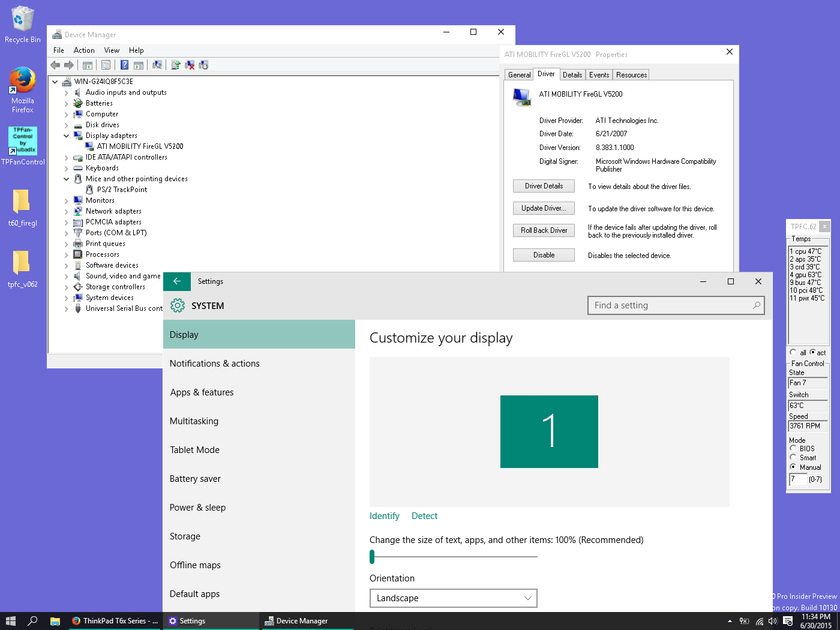
Task: Expand Network adapters node
Action: pos(67,211)
